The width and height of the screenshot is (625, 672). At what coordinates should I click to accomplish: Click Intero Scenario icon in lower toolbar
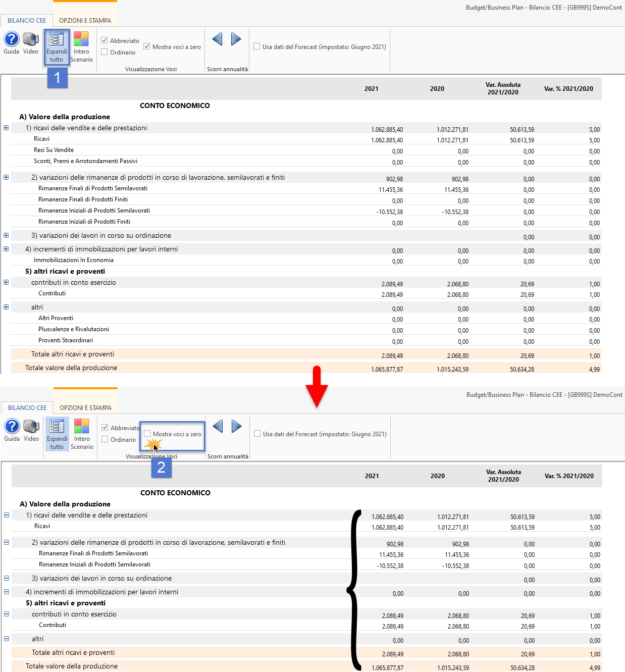point(82,434)
